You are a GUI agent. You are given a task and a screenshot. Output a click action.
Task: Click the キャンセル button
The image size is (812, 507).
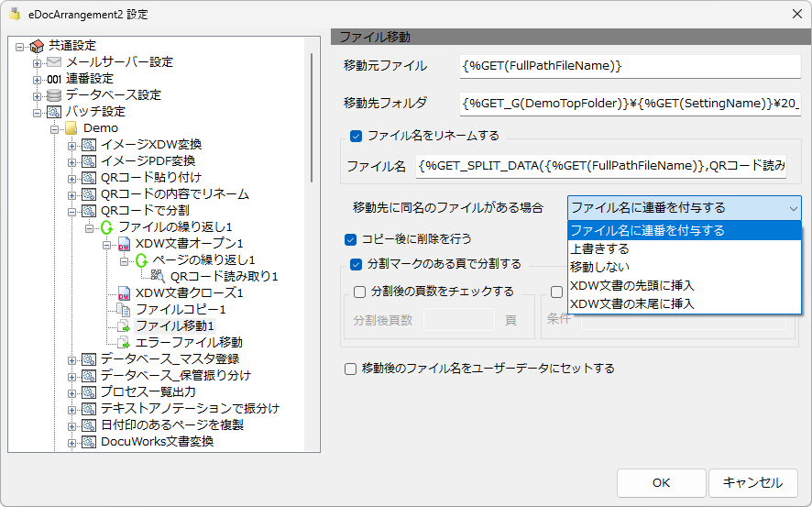753,483
